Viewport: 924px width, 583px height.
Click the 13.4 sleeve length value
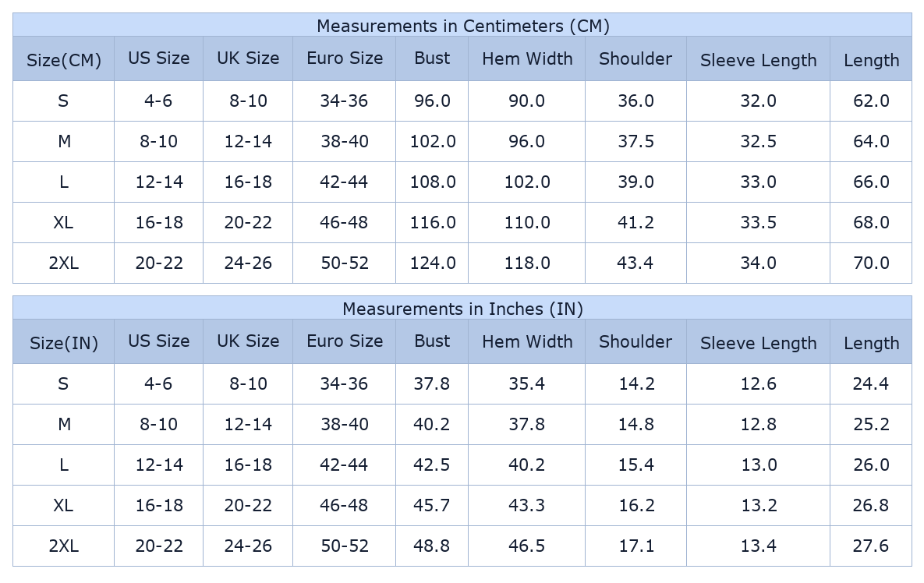758,546
